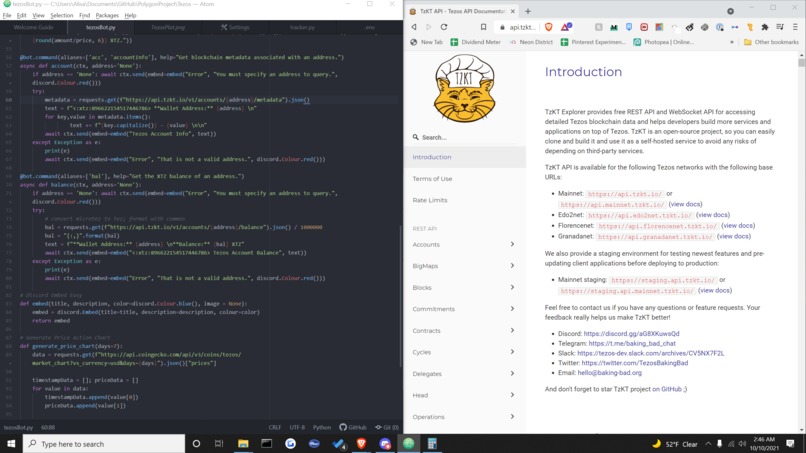Switch to Welcome Guide tab in Atom
Image resolution: width=806 pixels, height=453 pixels.
(33, 27)
